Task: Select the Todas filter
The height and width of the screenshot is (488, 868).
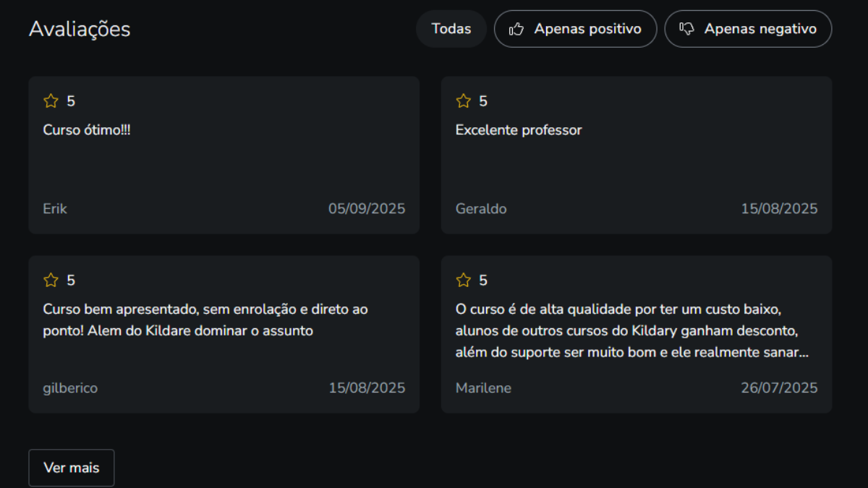Action: click(x=451, y=29)
